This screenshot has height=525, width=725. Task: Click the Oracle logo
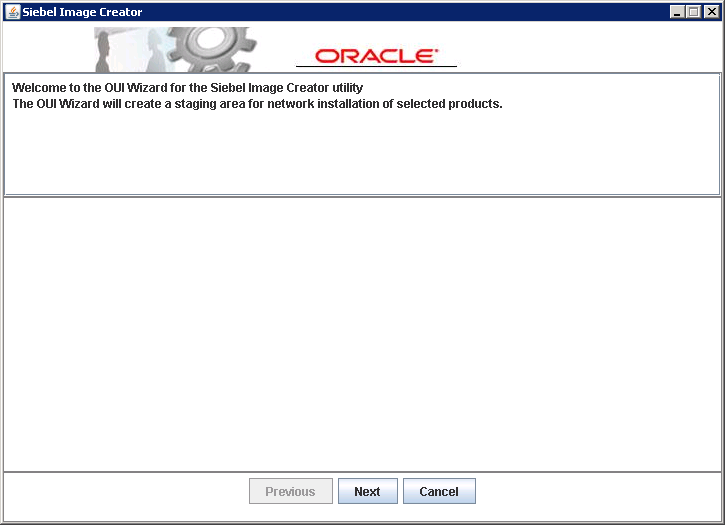pos(376,56)
